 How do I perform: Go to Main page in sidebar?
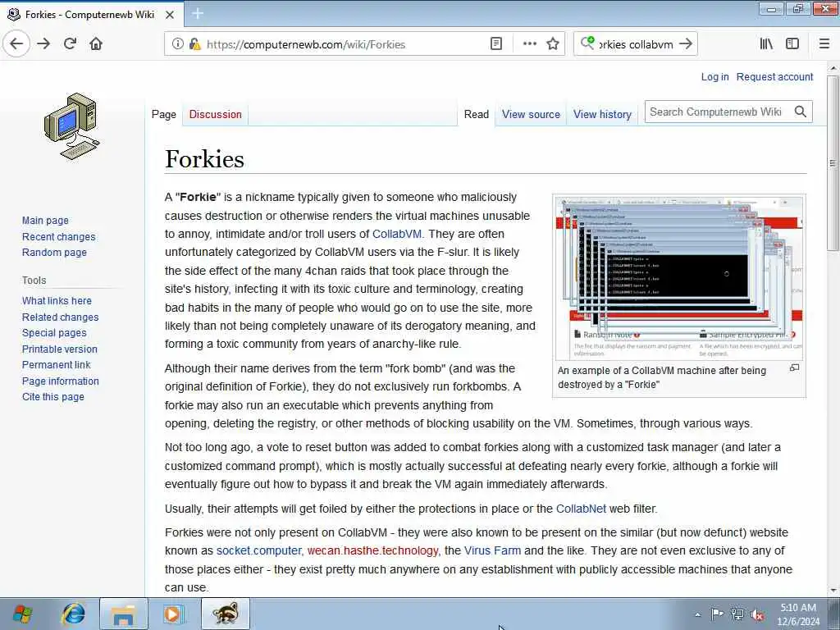click(45, 220)
